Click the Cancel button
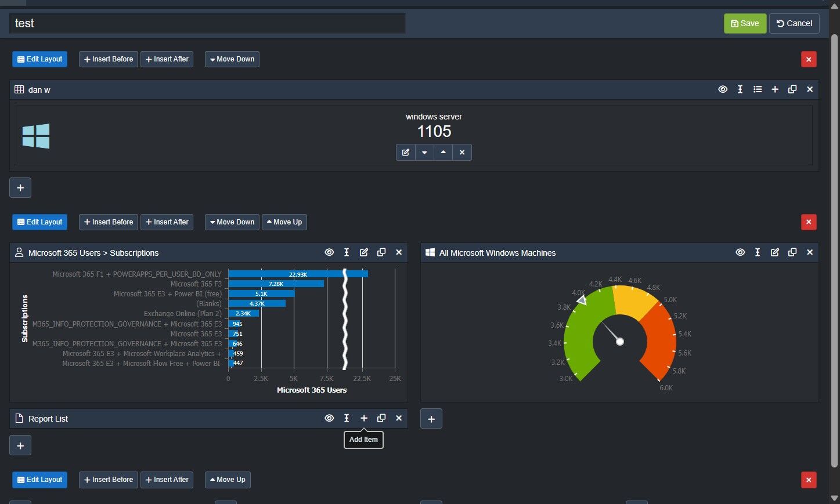The width and height of the screenshot is (840, 504). pyautogui.click(x=794, y=23)
